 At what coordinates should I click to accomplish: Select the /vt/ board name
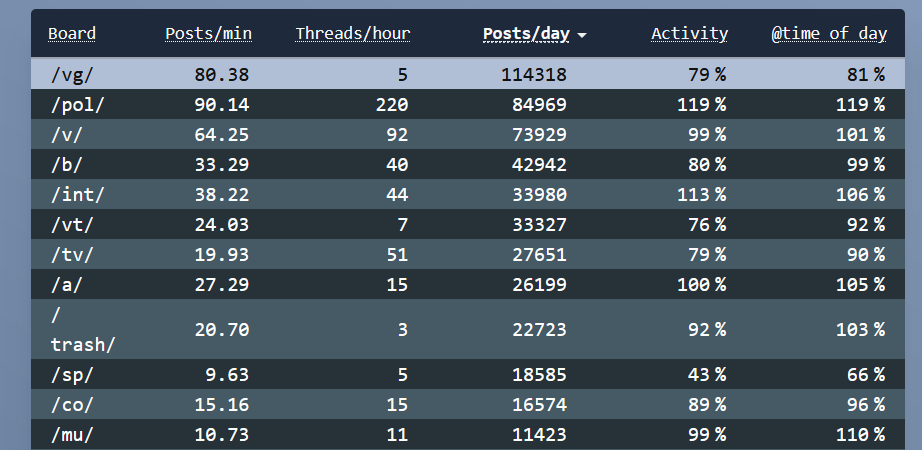click(x=72, y=225)
